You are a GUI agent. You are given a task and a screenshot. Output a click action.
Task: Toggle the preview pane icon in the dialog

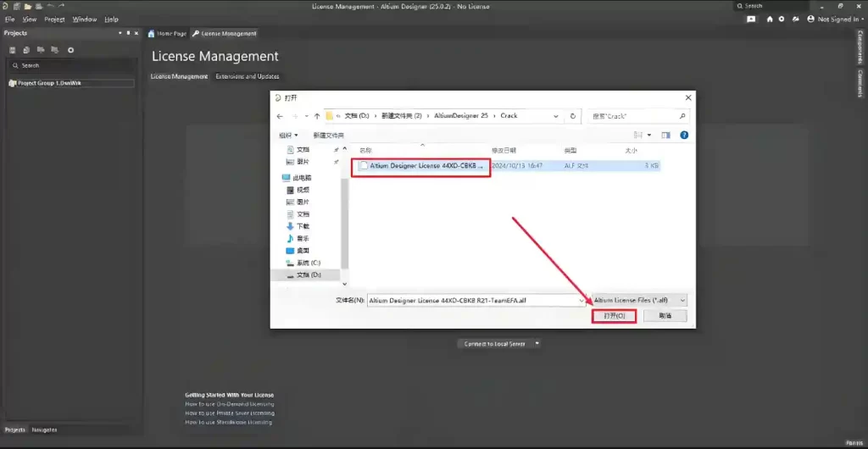coord(666,135)
